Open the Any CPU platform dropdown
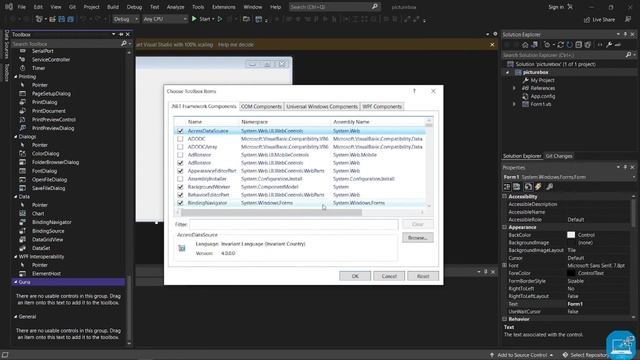 [x=165, y=19]
